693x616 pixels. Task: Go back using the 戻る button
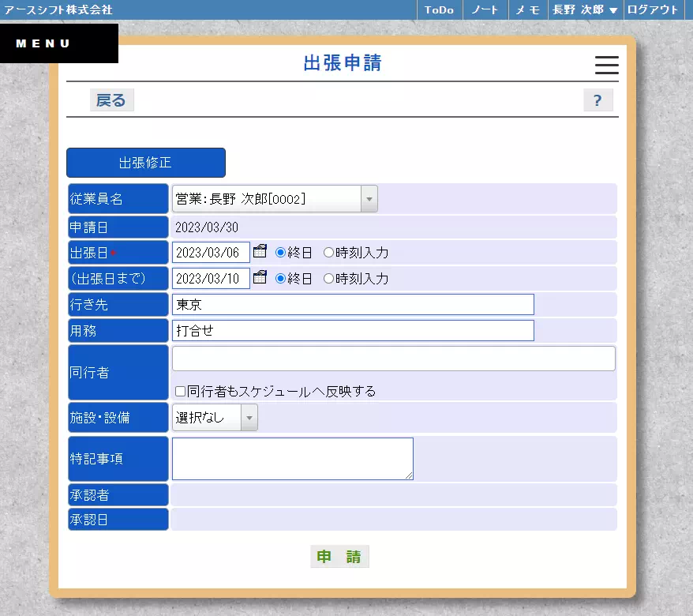(x=111, y=100)
